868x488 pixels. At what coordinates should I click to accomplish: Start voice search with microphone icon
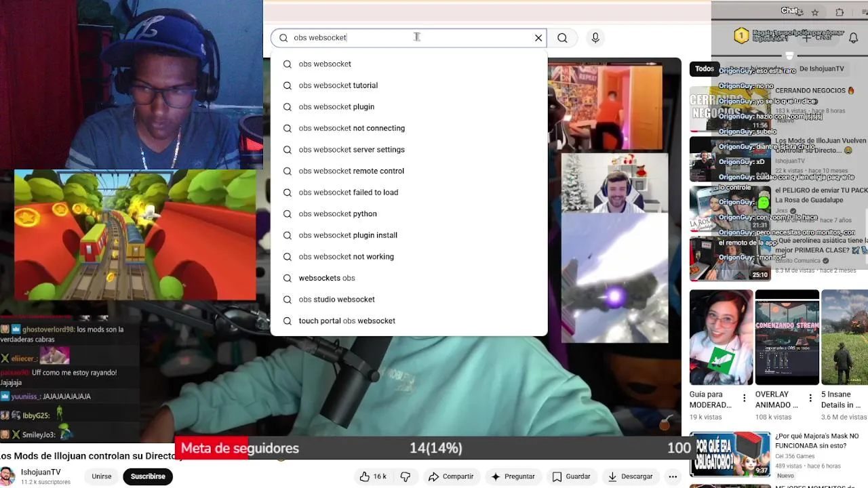click(x=595, y=38)
